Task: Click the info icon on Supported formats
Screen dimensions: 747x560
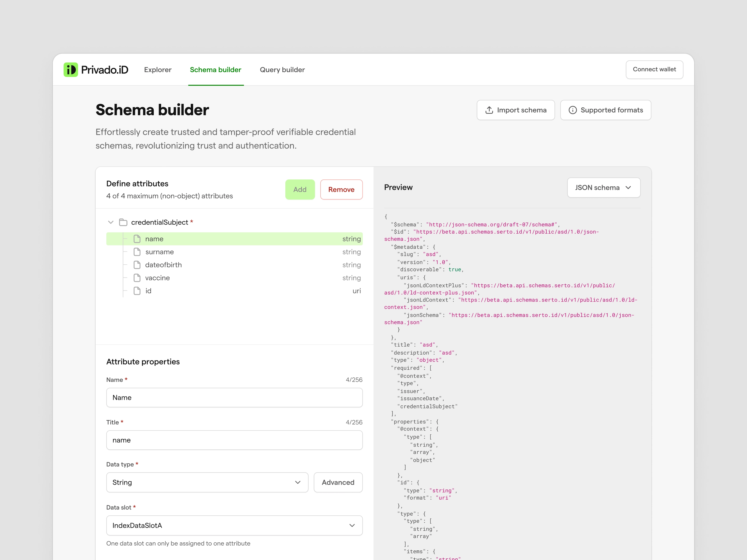Action: [x=573, y=110]
